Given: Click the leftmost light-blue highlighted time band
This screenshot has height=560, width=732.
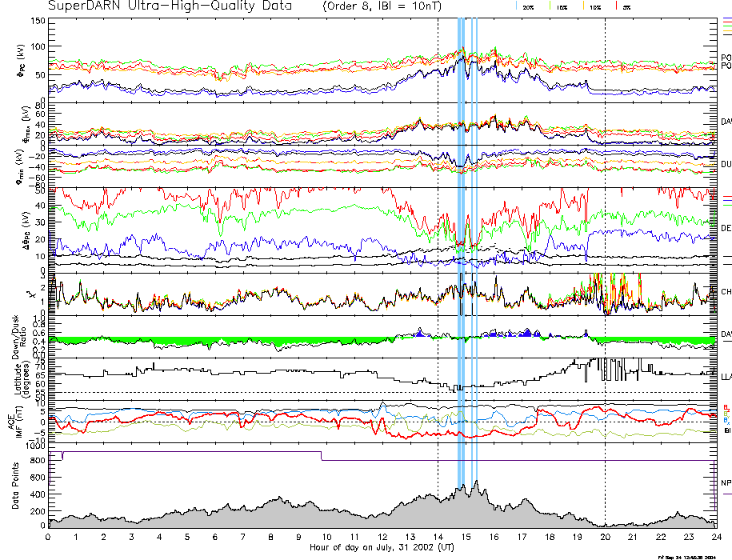Looking at the screenshot, I should [459, 240].
